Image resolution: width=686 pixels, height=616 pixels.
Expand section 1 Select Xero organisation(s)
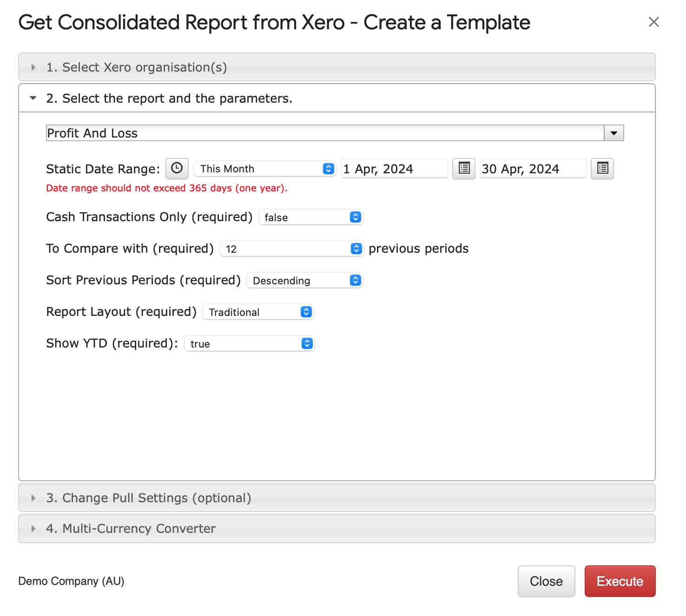click(x=337, y=67)
